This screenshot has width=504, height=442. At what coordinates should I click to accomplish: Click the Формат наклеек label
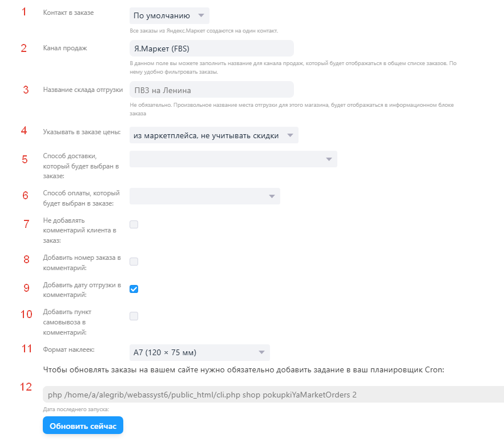pos(69,349)
